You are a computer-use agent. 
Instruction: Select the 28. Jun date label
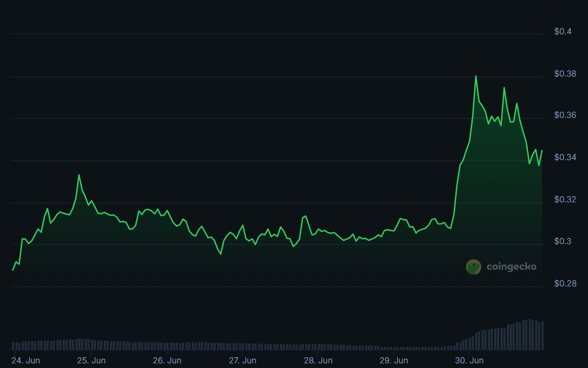318,360
